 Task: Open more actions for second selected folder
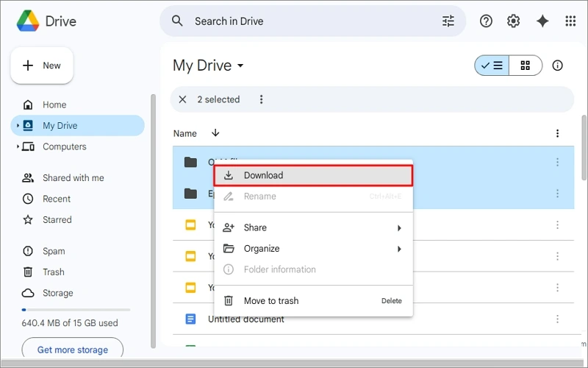[557, 194]
